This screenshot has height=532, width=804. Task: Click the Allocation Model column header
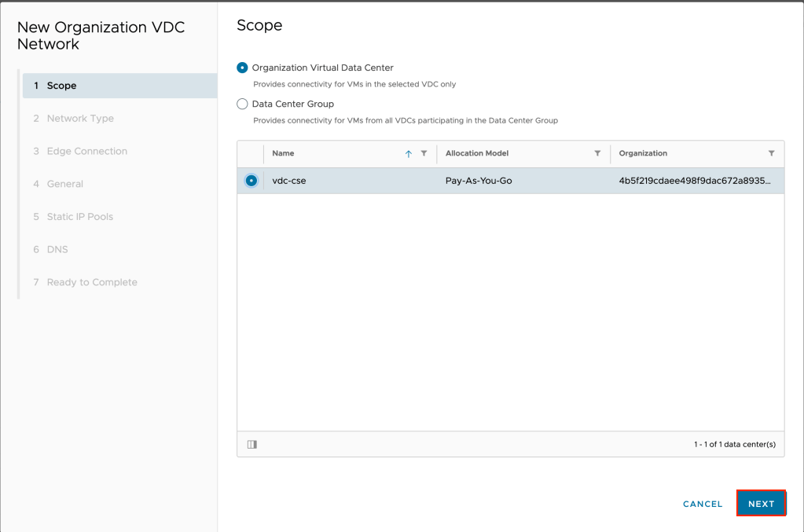479,154
